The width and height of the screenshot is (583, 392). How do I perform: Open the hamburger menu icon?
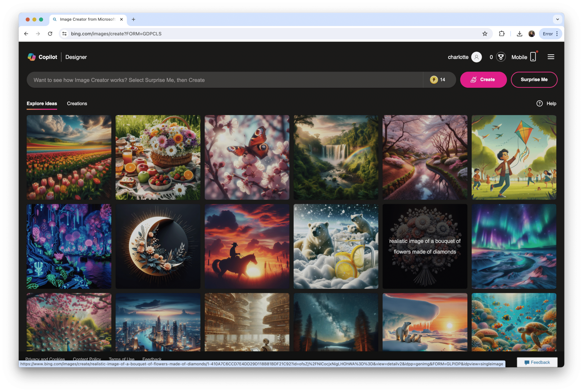click(551, 57)
